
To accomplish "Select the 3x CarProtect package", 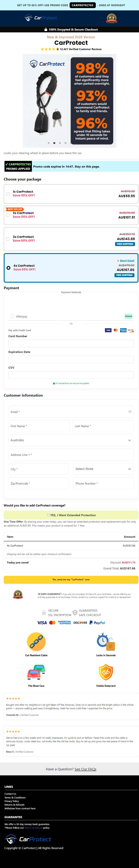I will pyautogui.click(x=71, y=239).
